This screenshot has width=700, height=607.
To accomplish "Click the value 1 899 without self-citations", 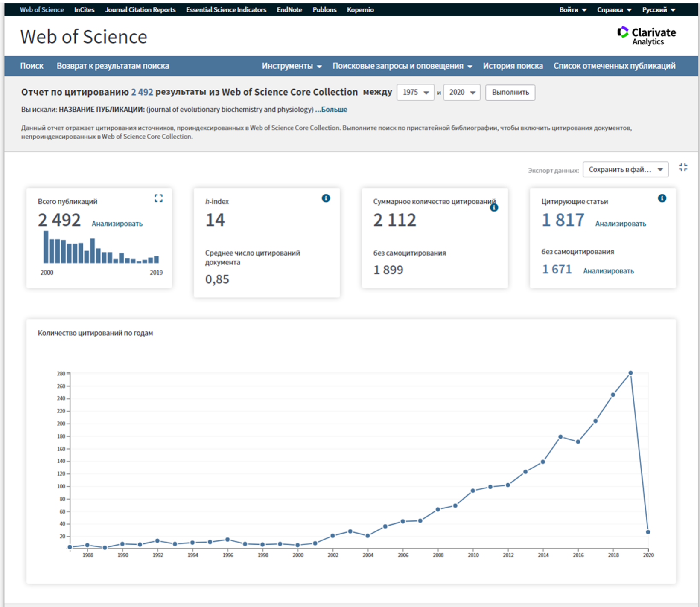I will pos(388,270).
